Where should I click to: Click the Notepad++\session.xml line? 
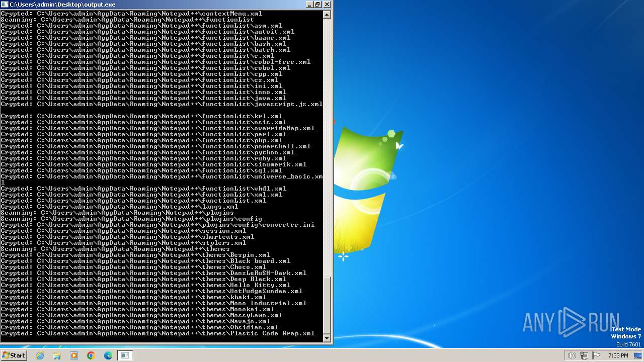point(123,231)
